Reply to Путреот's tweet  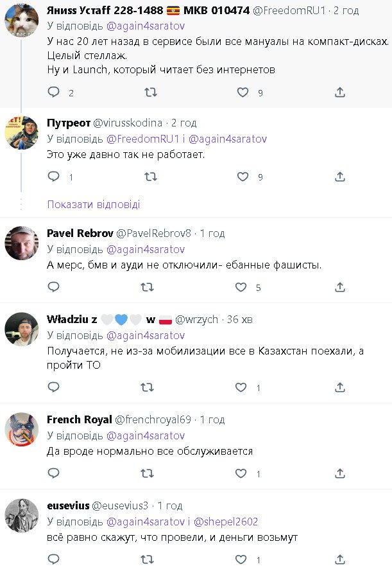tap(54, 177)
